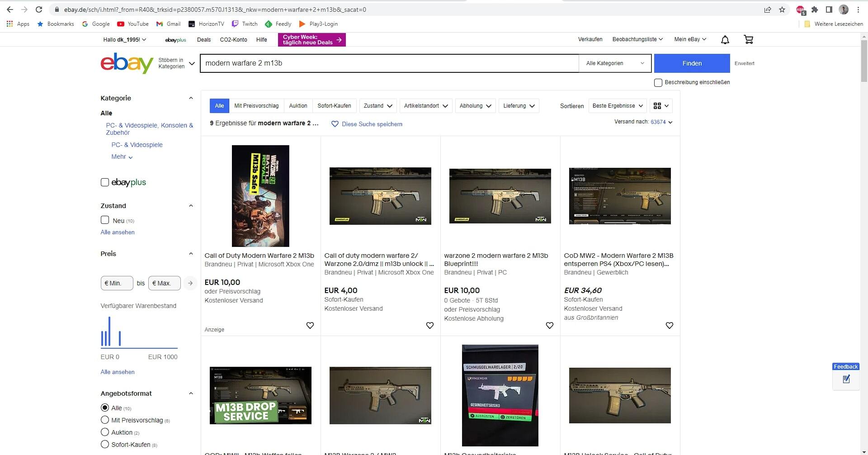Share this page via the share icon

coord(768,9)
